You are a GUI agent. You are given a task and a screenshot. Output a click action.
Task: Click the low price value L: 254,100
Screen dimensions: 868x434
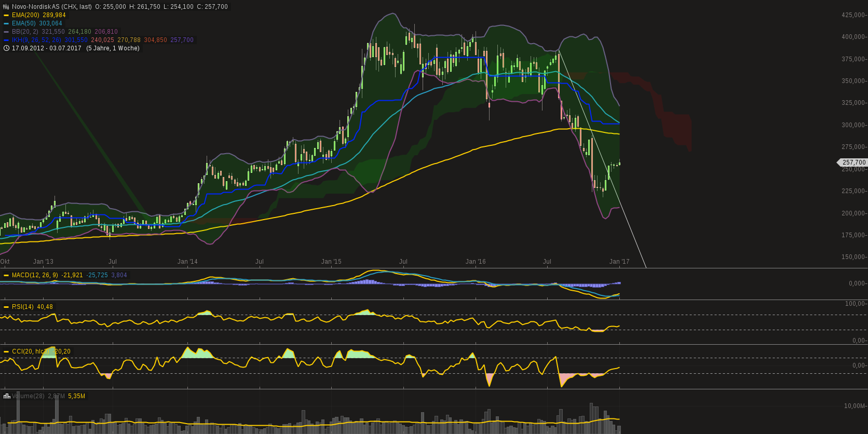click(x=179, y=7)
